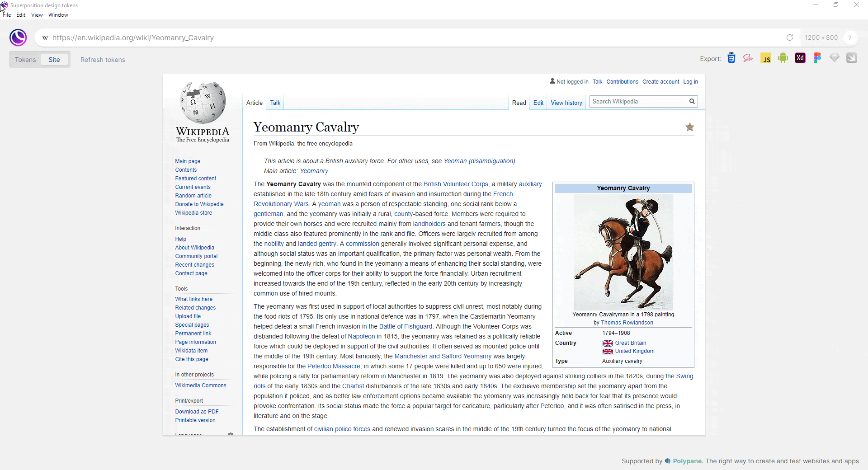This screenshot has width=868, height=470.
Task: Reload the page with the refresh icon
Action: [x=790, y=38]
